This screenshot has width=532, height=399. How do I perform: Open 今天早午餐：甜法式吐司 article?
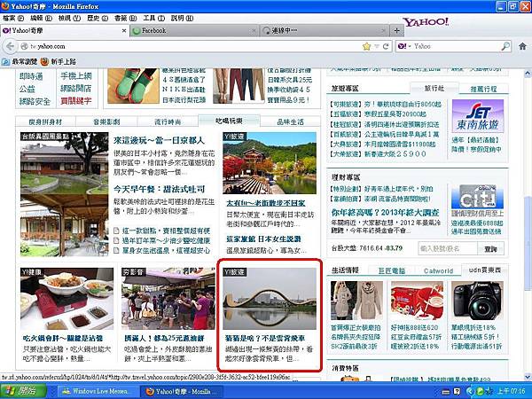[159, 189]
